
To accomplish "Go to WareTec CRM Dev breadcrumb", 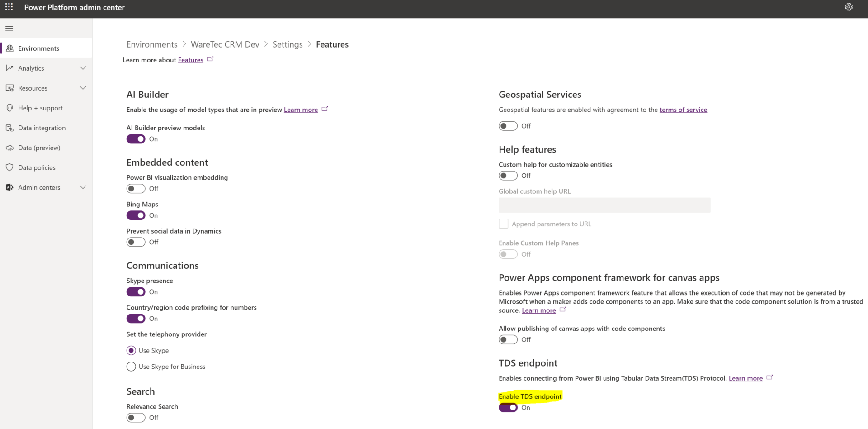I will click(225, 44).
